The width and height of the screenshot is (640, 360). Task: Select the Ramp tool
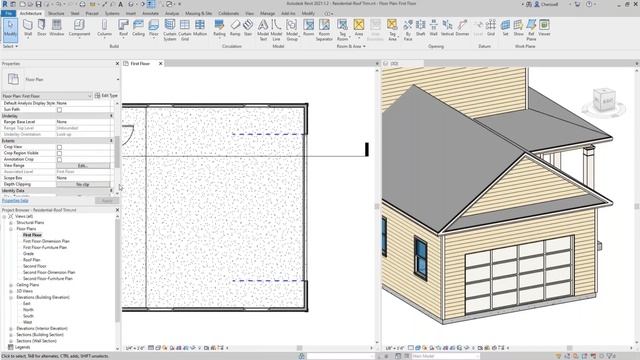click(235, 28)
